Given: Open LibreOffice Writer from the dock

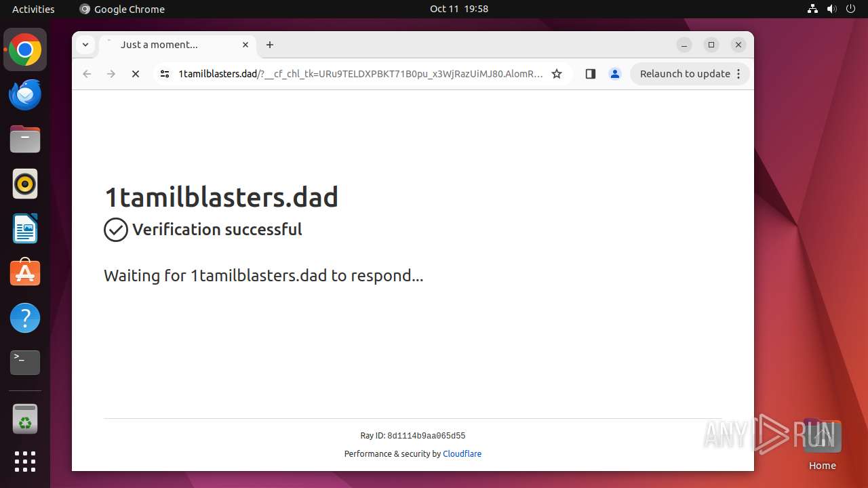Looking at the screenshot, I should pos(25,228).
